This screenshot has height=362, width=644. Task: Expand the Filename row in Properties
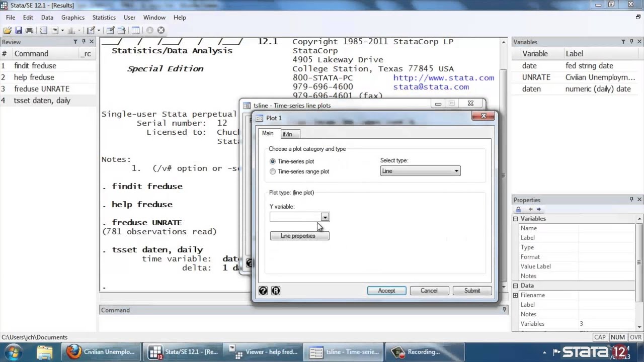(515, 295)
